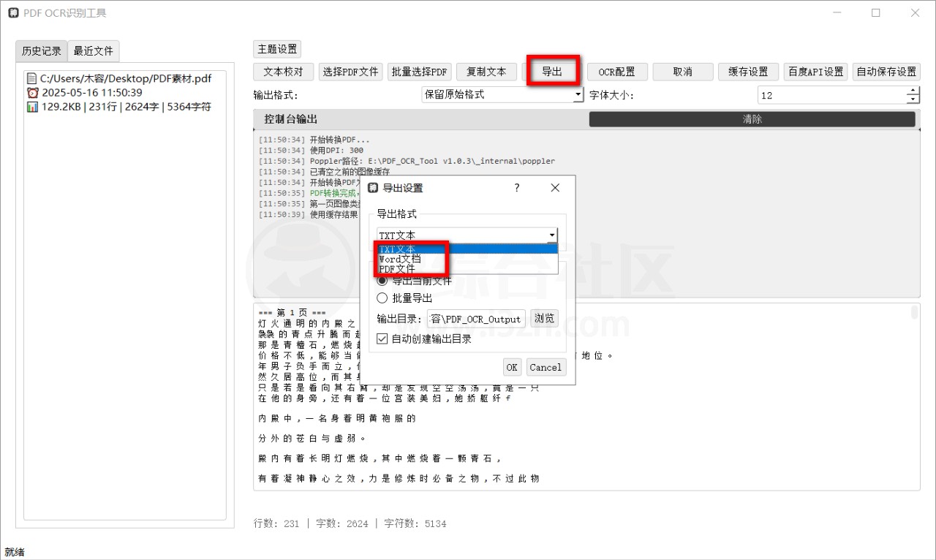The height and width of the screenshot is (560, 936).
Task: Click the help question mark in 导出设置
Action: click(x=517, y=188)
